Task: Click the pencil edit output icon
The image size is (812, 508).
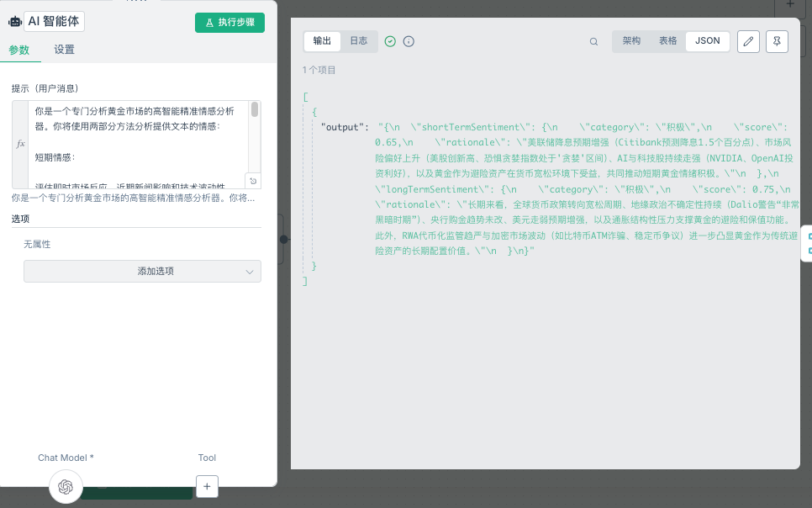Action: tap(748, 41)
